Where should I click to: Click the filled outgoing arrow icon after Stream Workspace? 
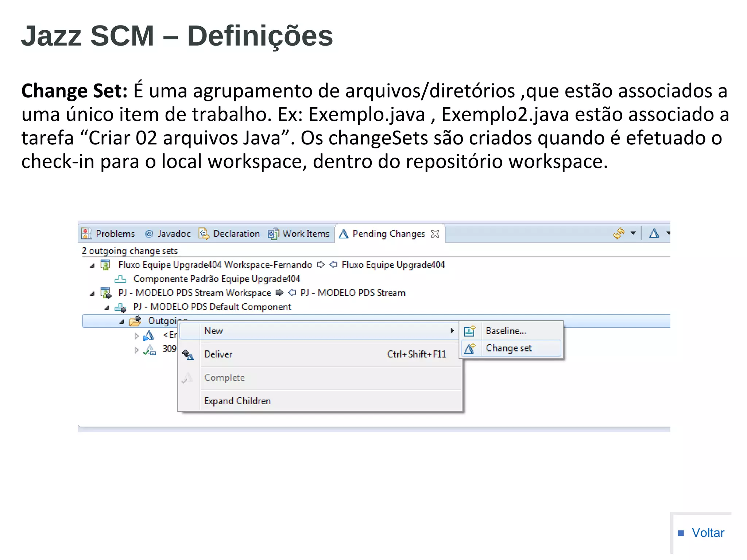279,293
